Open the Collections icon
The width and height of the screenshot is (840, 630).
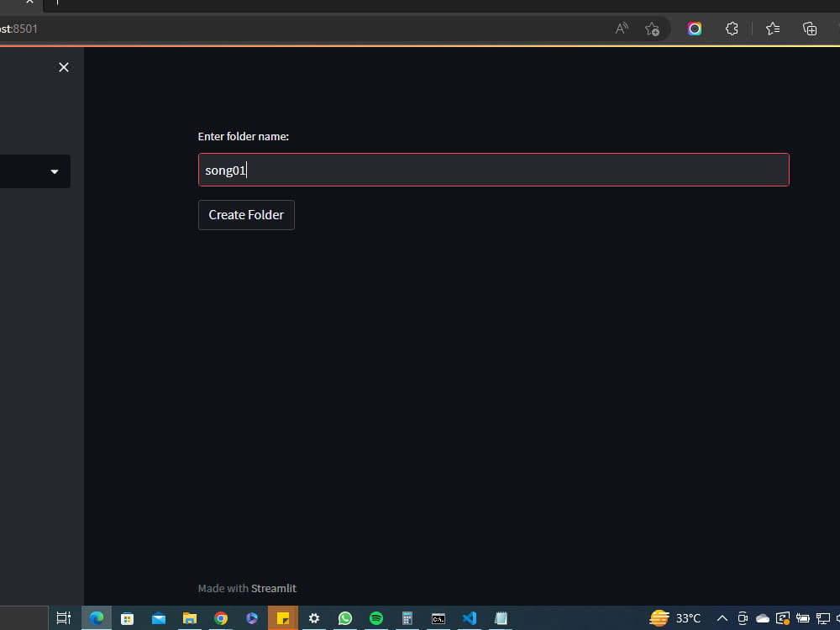point(810,29)
